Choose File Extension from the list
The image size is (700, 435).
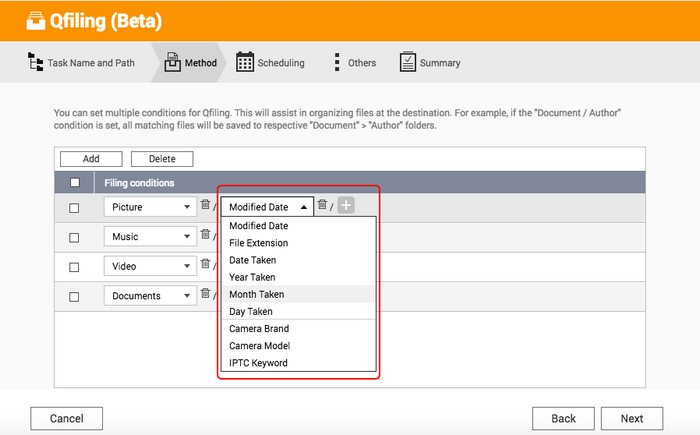point(299,243)
